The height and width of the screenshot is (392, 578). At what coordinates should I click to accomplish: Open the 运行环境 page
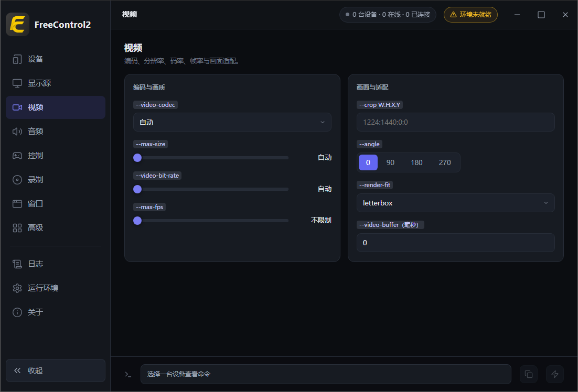click(56, 288)
